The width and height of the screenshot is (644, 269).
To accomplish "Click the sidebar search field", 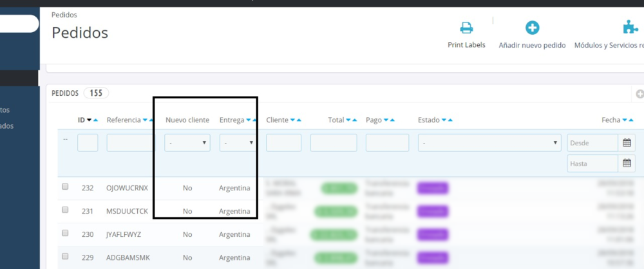I will (x=19, y=24).
